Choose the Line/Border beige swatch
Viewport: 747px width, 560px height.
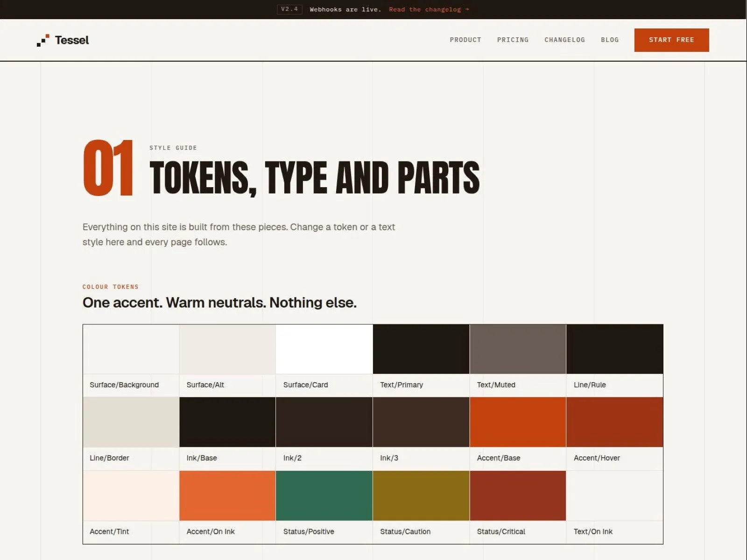[x=131, y=422]
